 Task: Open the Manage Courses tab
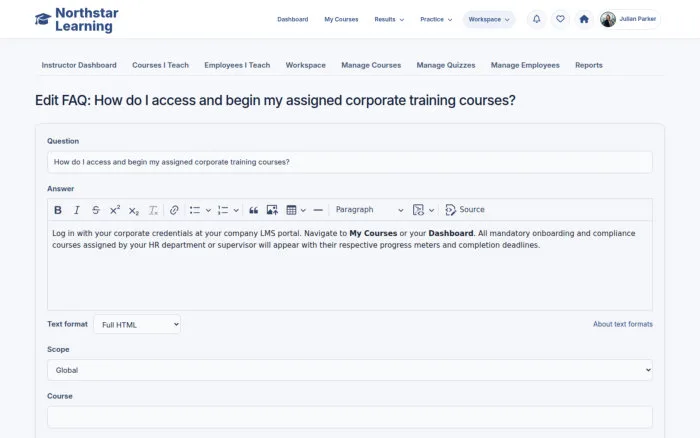(x=371, y=65)
